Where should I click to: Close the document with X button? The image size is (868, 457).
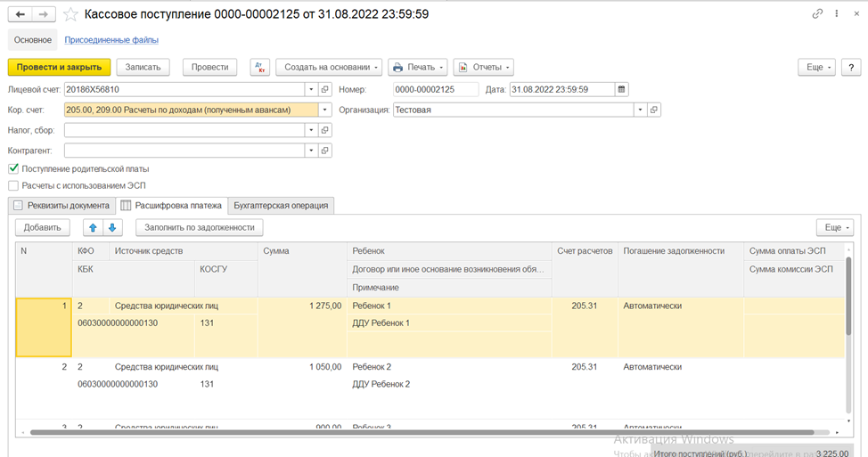pyautogui.click(x=856, y=14)
